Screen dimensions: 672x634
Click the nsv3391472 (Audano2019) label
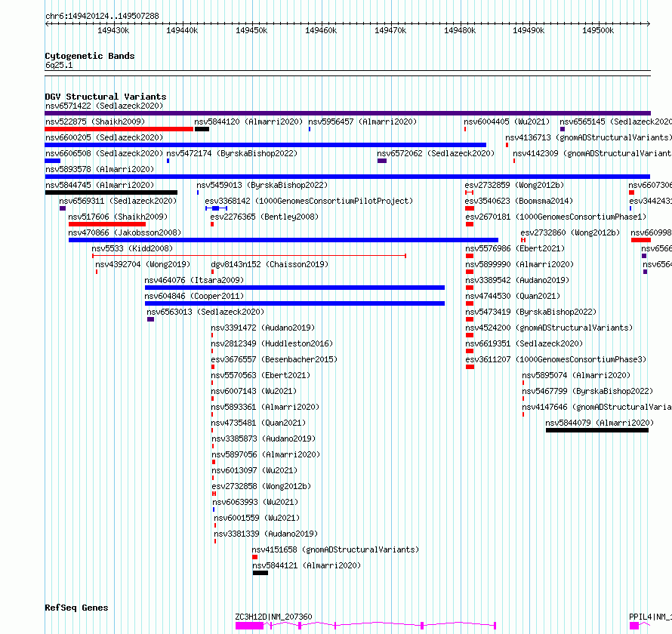point(263,328)
